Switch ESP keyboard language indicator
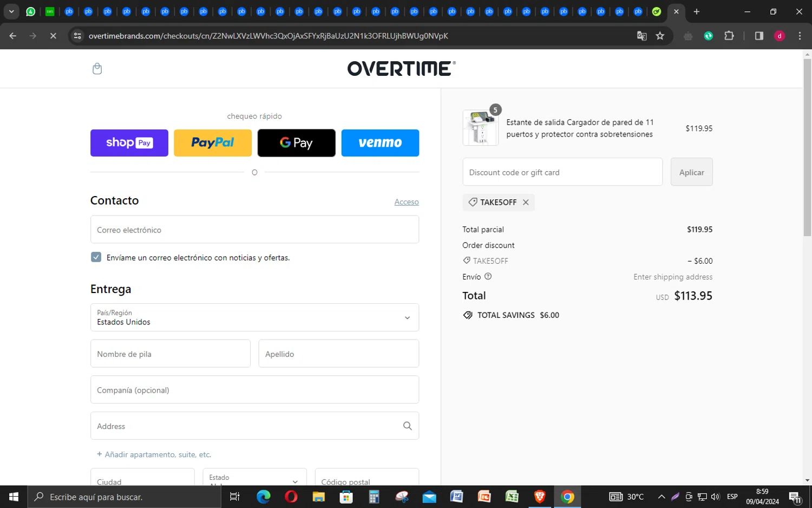The height and width of the screenshot is (508, 812). point(732,497)
